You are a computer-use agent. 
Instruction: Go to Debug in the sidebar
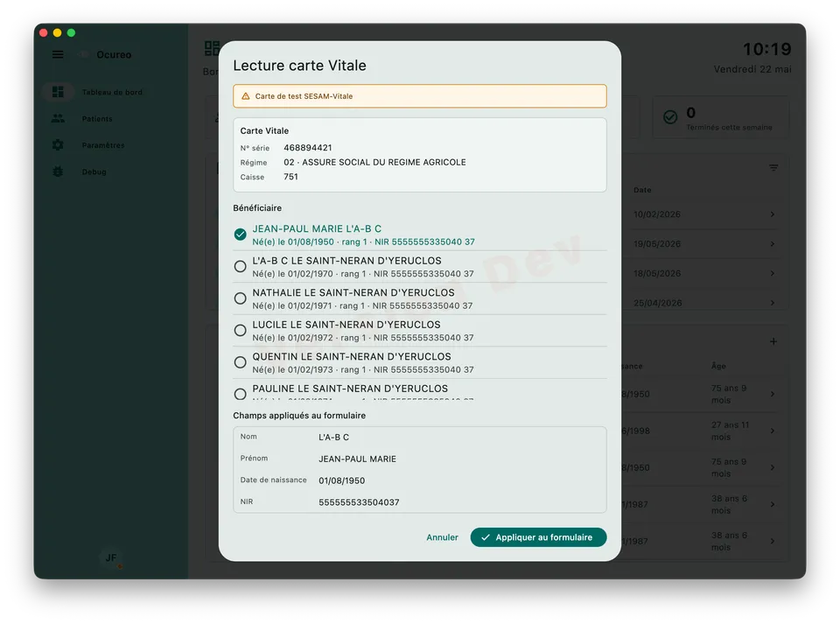[94, 172]
